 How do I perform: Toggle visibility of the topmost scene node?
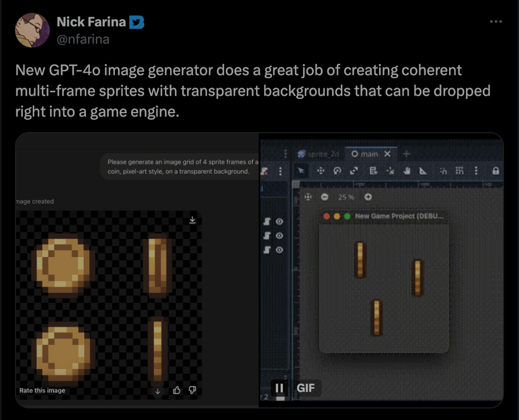(x=279, y=221)
